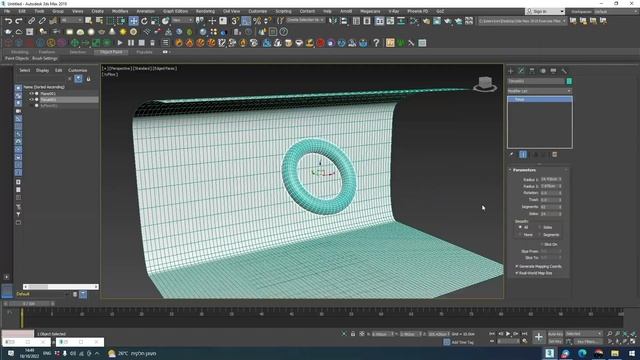Select the Smooth Sides radio button

pyautogui.click(x=540, y=227)
